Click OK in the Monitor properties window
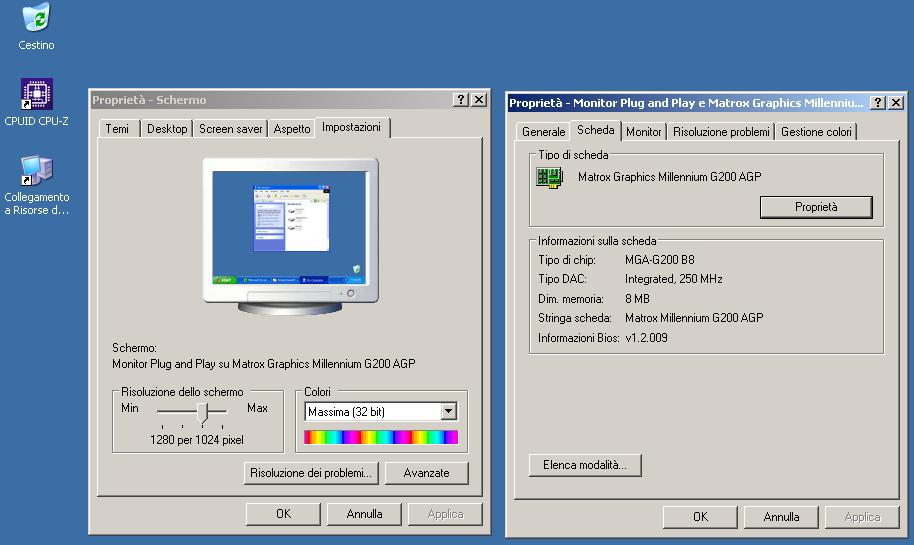This screenshot has height=545, width=914. [700, 516]
